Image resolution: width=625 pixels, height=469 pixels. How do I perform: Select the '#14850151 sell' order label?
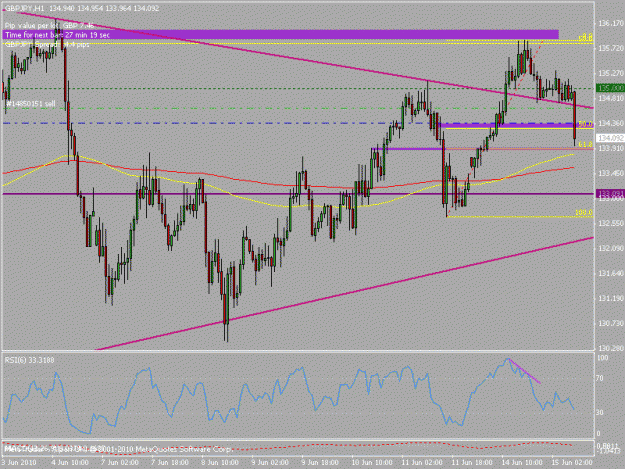tap(31, 104)
